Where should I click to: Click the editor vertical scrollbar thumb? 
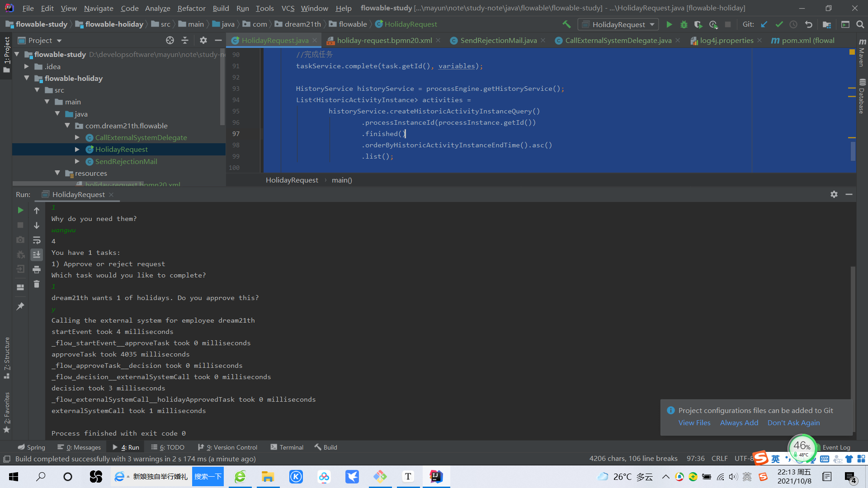pyautogui.click(x=853, y=151)
